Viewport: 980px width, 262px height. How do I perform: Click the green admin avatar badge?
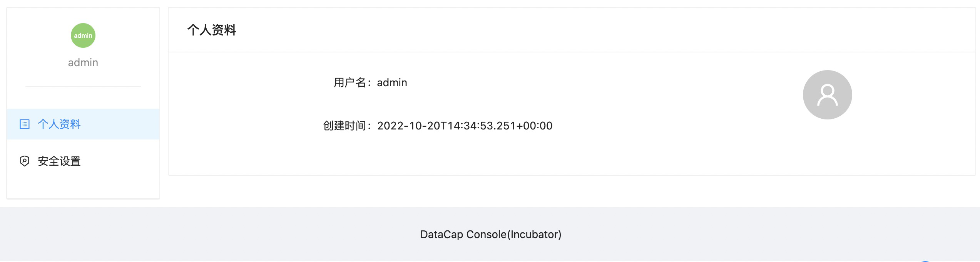pyautogui.click(x=83, y=35)
